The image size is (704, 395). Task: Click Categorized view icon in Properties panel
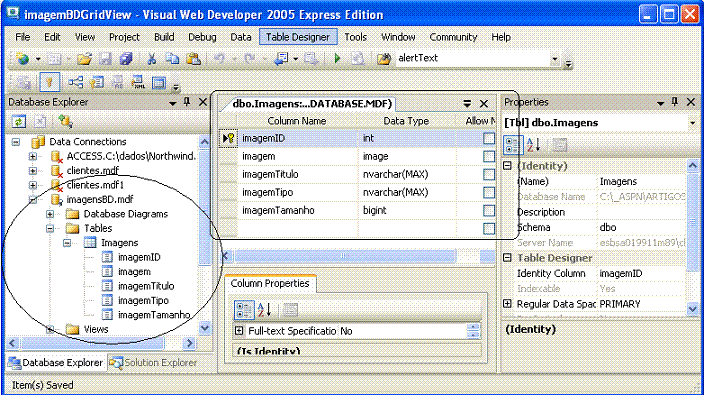point(512,145)
